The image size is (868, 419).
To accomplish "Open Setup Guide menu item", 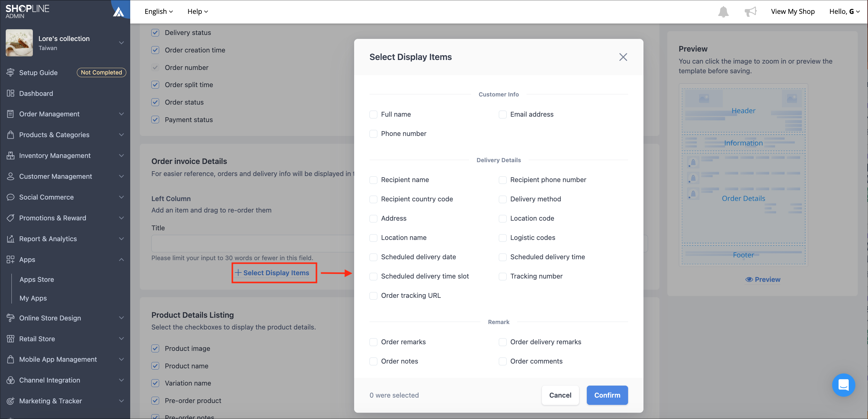I will pyautogui.click(x=38, y=72).
